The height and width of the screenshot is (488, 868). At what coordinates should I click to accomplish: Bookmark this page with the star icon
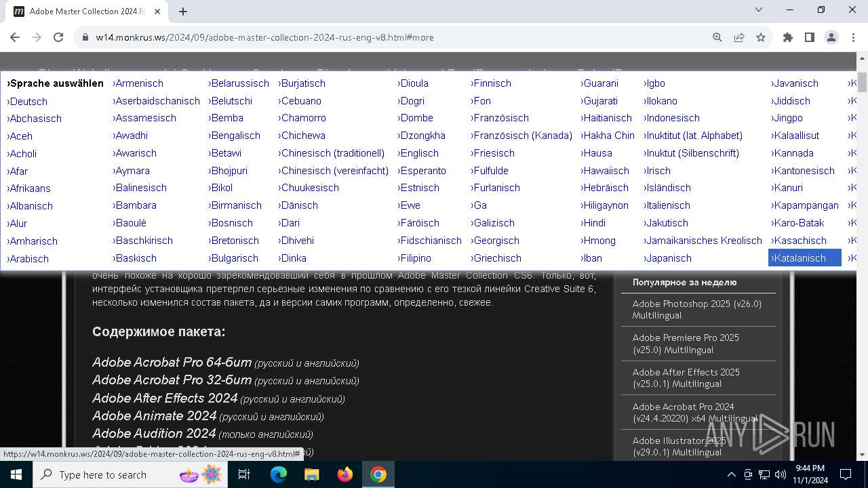[761, 37]
